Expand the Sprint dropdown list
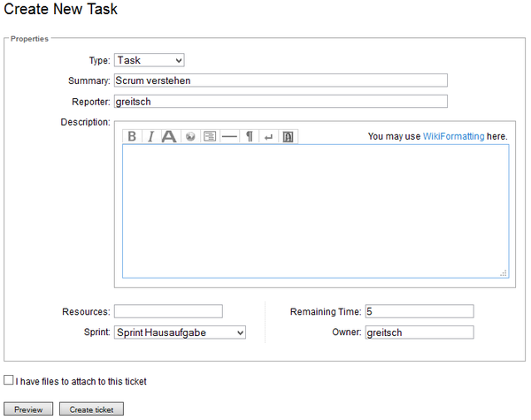This screenshot has width=531, height=420. coord(180,332)
